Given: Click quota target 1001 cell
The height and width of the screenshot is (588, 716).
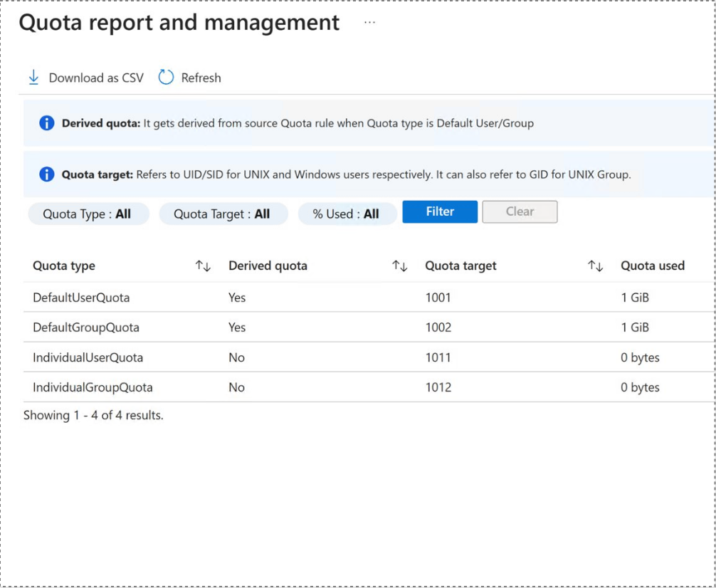Looking at the screenshot, I should pos(438,298).
